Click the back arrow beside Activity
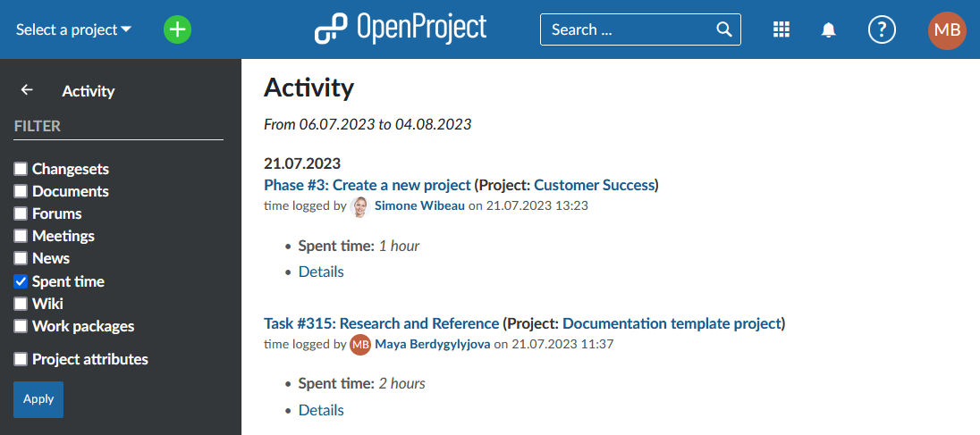Viewport: 980px width, 435px height. pos(27,90)
